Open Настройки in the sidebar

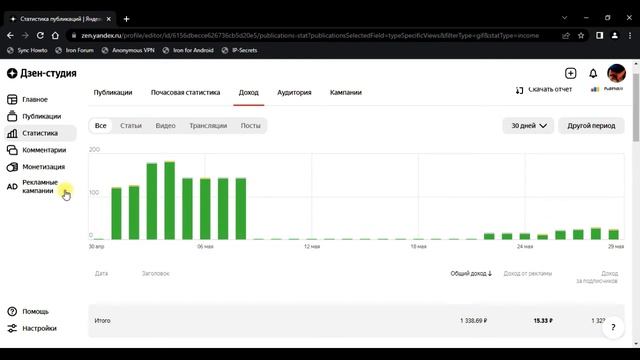(32, 328)
